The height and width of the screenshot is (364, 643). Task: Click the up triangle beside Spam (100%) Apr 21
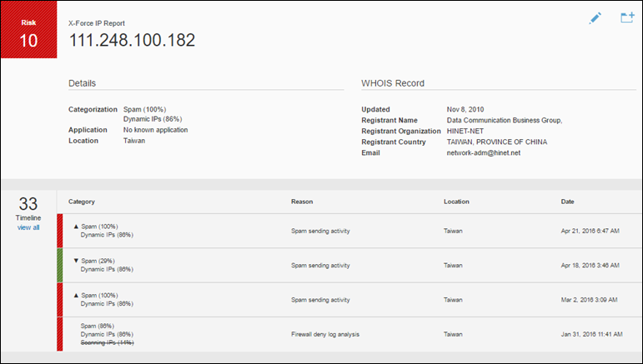click(x=76, y=226)
